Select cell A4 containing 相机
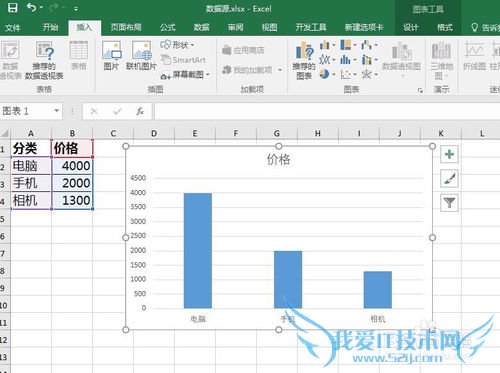The height and width of the screenshot is (373, 500). coord(31,200)
